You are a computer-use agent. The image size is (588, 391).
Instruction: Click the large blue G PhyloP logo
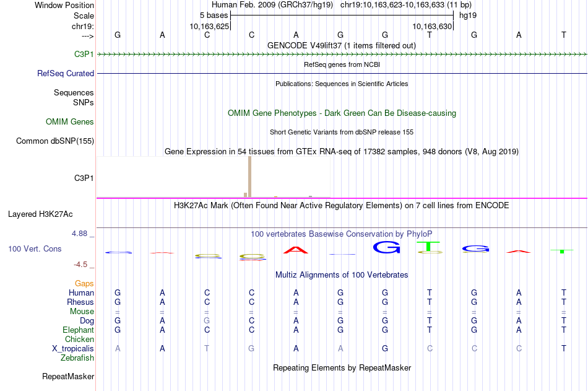pyautogui.click(x=387, y=247)
